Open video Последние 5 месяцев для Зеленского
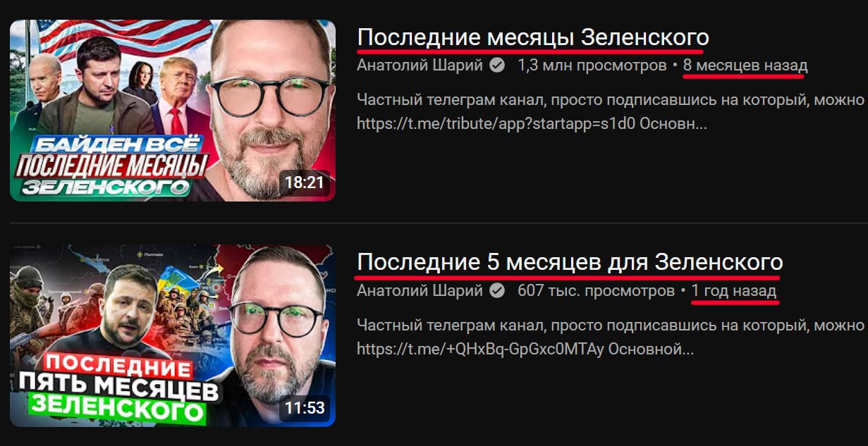 tap(570, 262)
